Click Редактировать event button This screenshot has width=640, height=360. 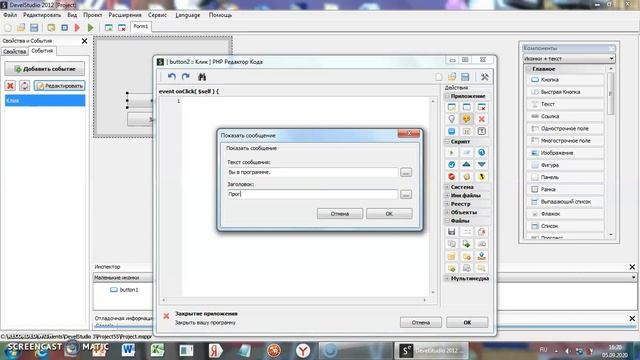point(60,86)
